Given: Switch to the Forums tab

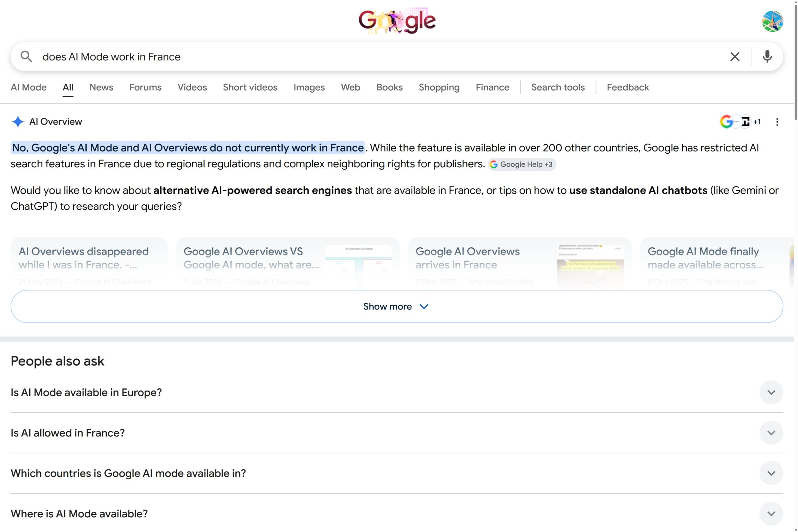Looking at the screenshot, I should pyautogui.click(x=145, y=87).
